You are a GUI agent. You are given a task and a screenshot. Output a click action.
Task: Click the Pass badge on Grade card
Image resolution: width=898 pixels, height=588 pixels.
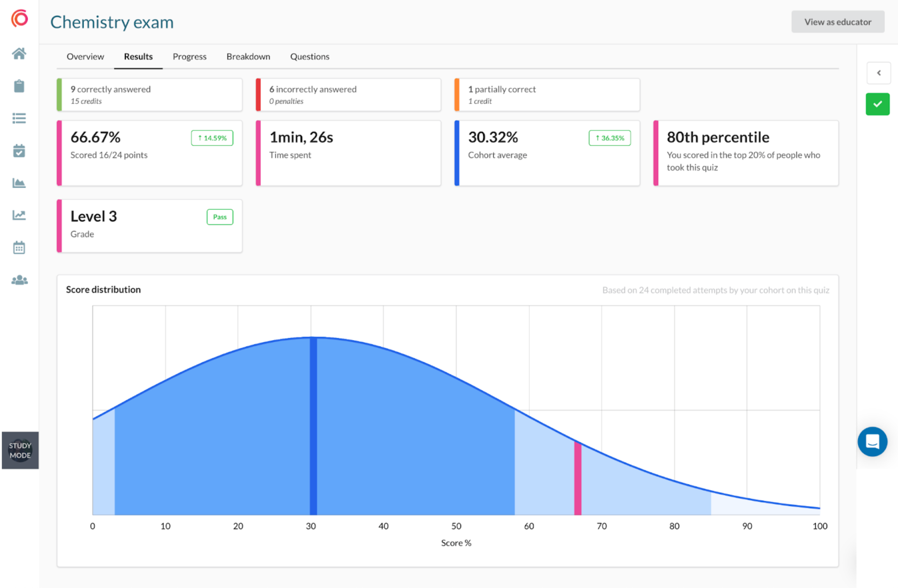[x=220, y=217]
